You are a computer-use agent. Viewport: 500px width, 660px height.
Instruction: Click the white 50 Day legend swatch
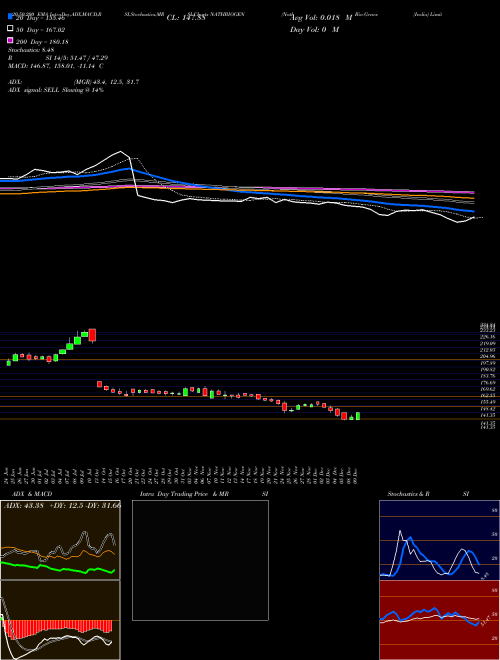tap(10, 29)
